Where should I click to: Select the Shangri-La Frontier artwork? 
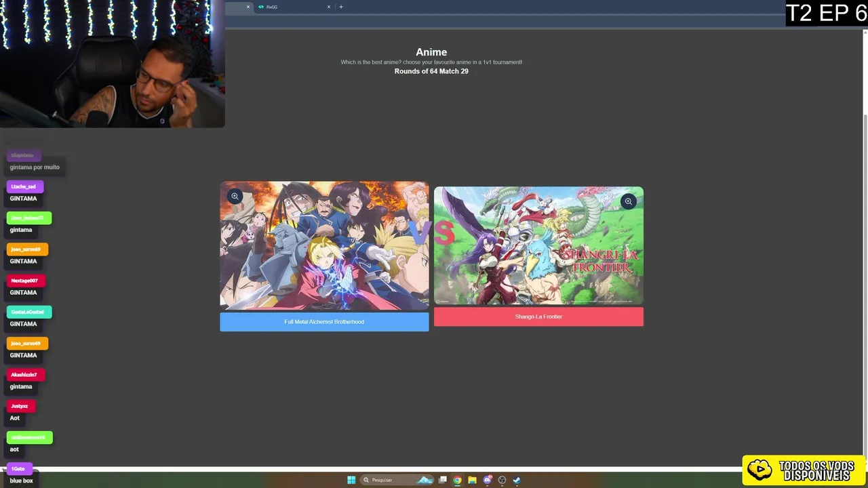[x=538, y=245]
